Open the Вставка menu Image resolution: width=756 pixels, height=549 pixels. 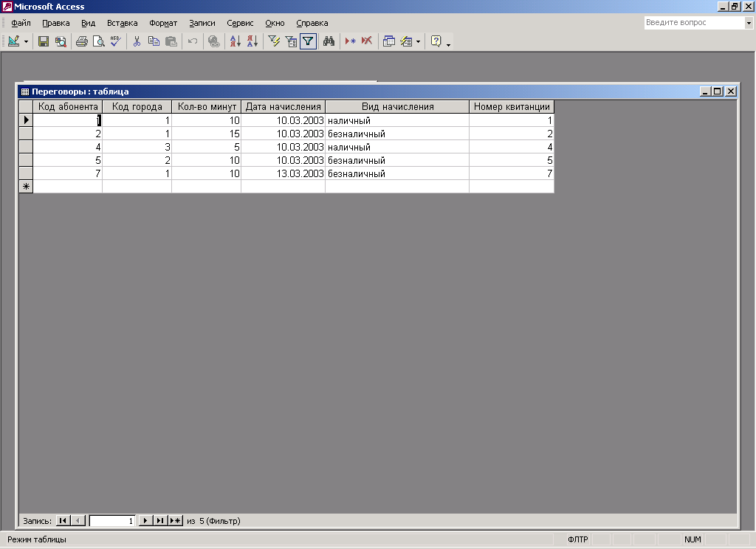(x=123, y=23)
